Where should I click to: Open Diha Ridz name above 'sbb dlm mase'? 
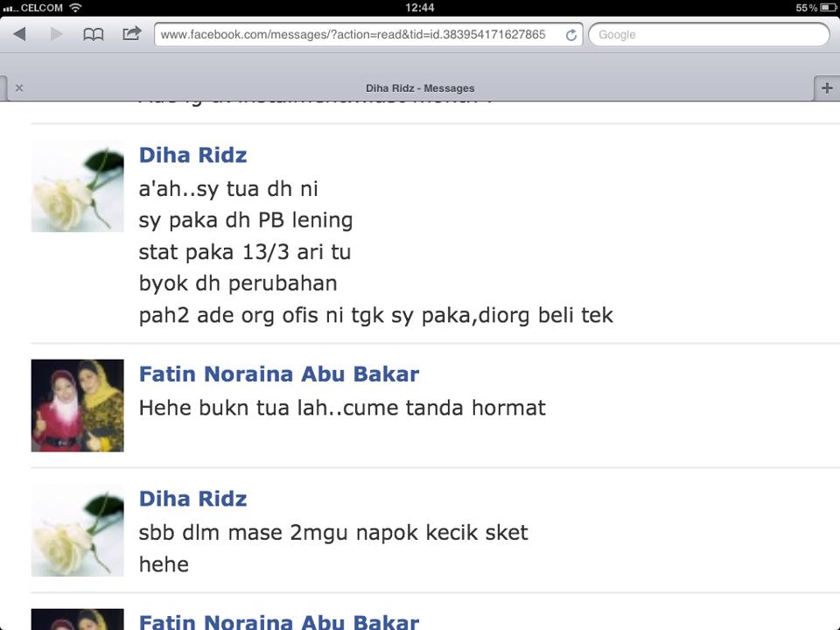point(192,499)
